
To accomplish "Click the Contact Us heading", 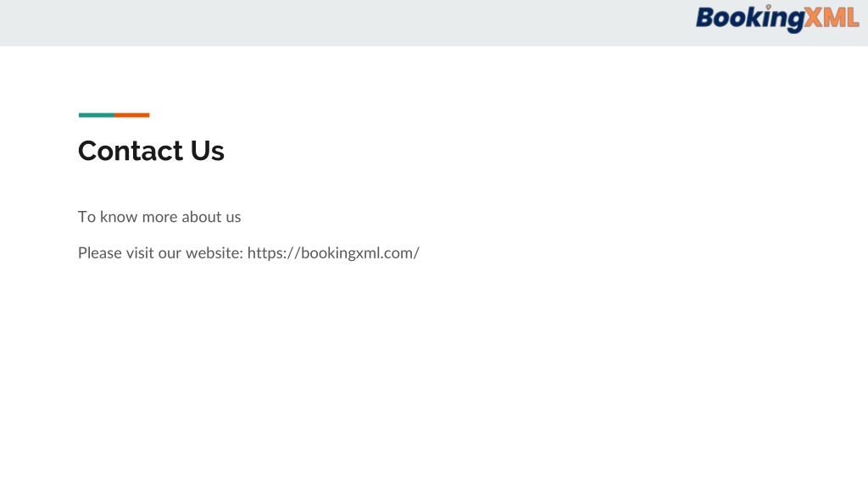I will 151,151.
